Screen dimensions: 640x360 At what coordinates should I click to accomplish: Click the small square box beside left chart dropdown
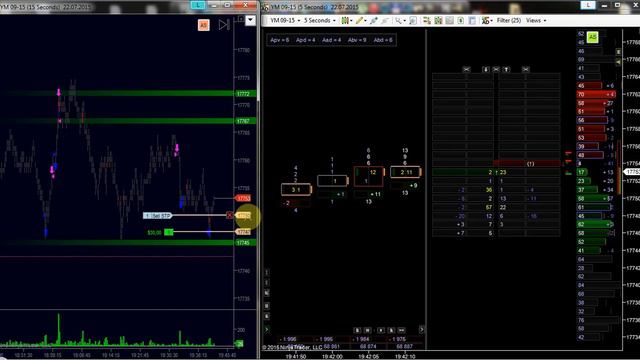point(241,19)
